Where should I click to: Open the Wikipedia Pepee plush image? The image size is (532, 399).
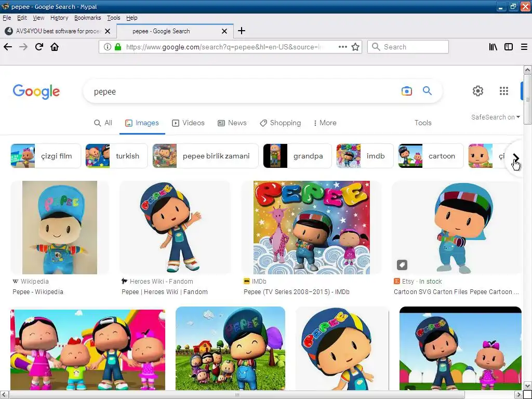pyautogui.click(x=60, y=228)
